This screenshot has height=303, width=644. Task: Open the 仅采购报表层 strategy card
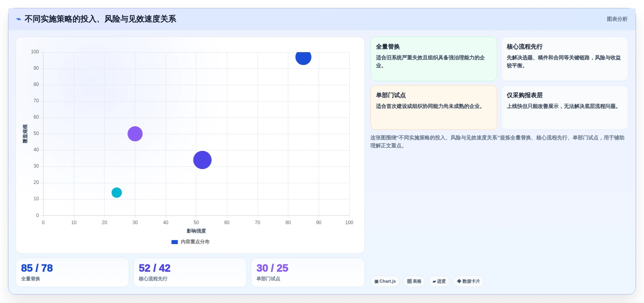point(565,108)
